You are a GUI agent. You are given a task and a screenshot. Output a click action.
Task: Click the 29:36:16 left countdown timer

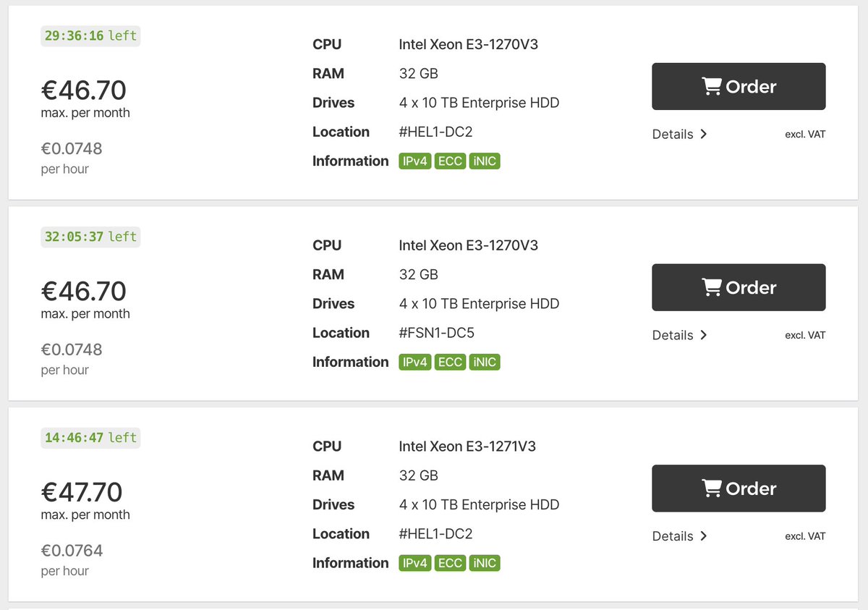pos(90,35)
